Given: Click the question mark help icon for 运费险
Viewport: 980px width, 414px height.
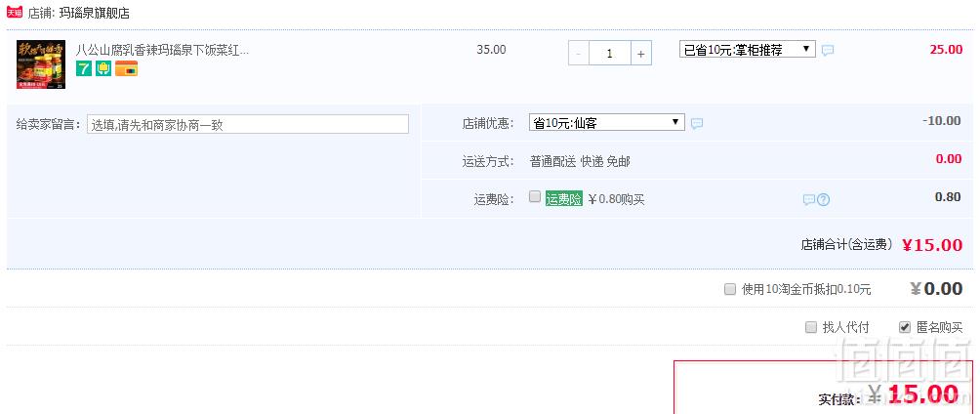Looking at the screenshot, I should 824,199.
